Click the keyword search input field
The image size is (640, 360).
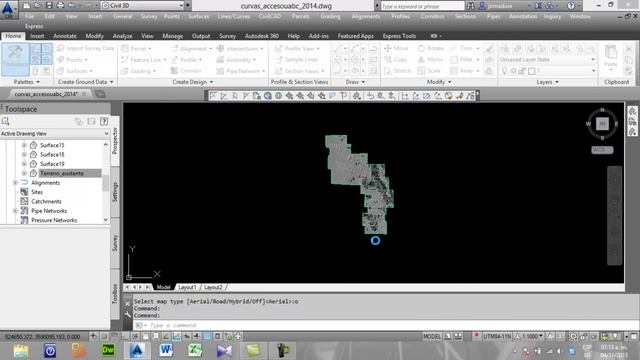pyautogui.click(x=422, y=6)
